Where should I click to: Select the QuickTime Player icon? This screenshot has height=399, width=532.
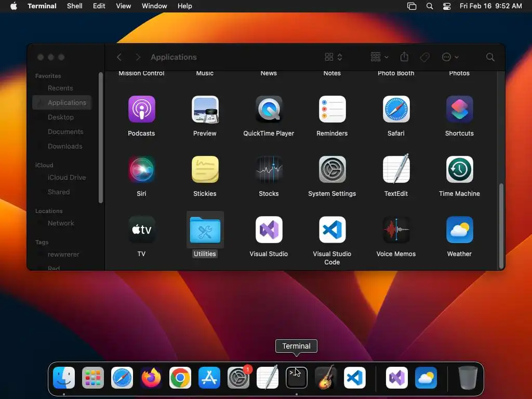click(269, 109)
